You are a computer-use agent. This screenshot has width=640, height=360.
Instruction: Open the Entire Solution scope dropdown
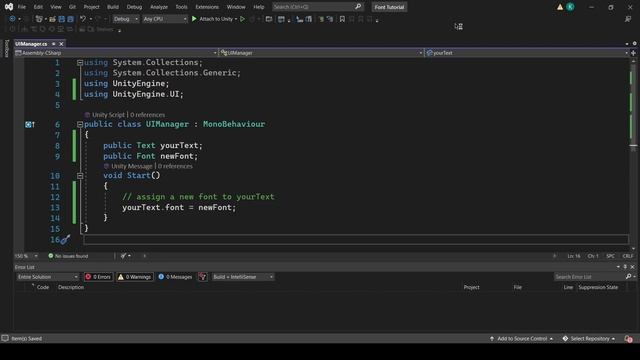pos(48,277)
